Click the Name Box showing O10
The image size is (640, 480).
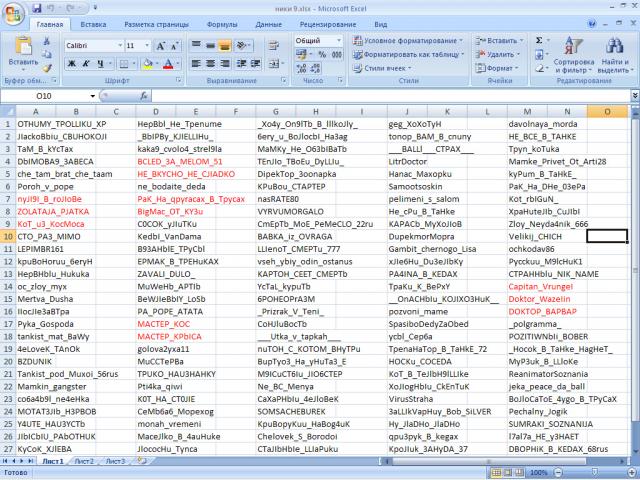tap(45, 95)
